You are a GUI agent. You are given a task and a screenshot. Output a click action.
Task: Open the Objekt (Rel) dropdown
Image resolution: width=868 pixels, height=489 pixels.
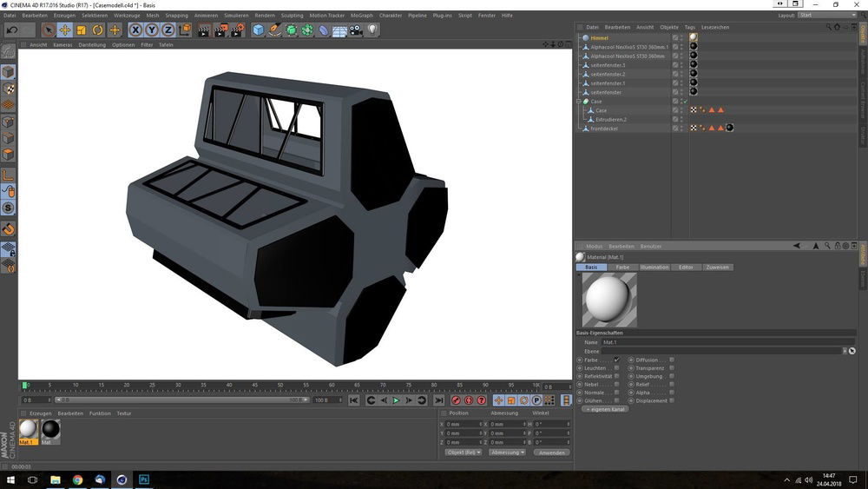tap(463, 453)
